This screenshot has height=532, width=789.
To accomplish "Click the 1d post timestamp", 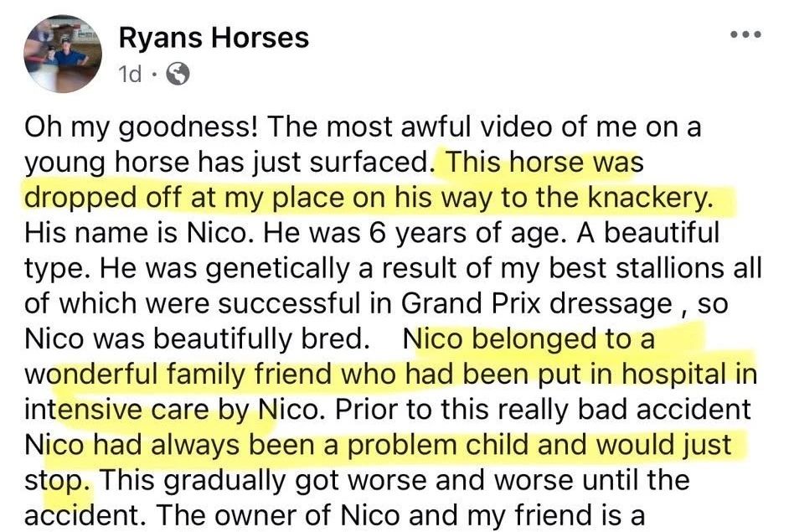I will tap(131, 75).
